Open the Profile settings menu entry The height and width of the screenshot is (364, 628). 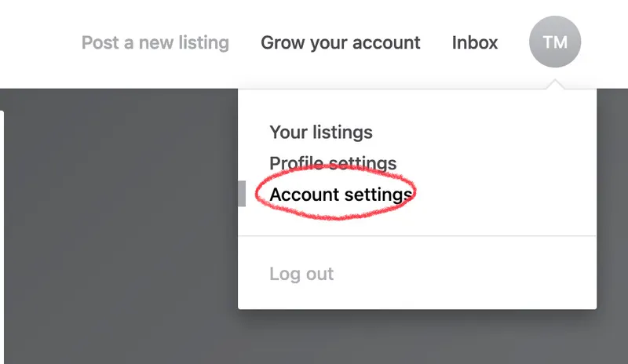pyautogui.click(x=333, y=163)
